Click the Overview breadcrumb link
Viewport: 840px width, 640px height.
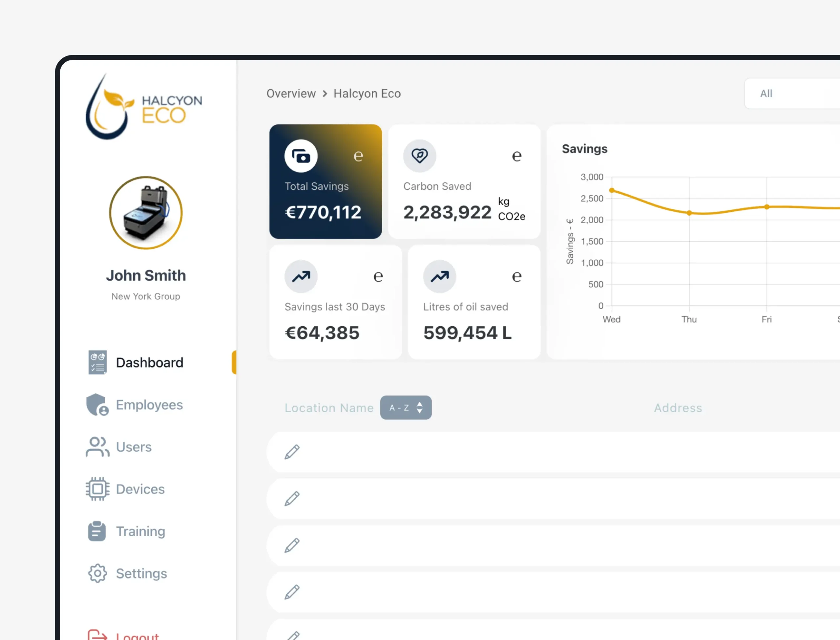[291, 94]
